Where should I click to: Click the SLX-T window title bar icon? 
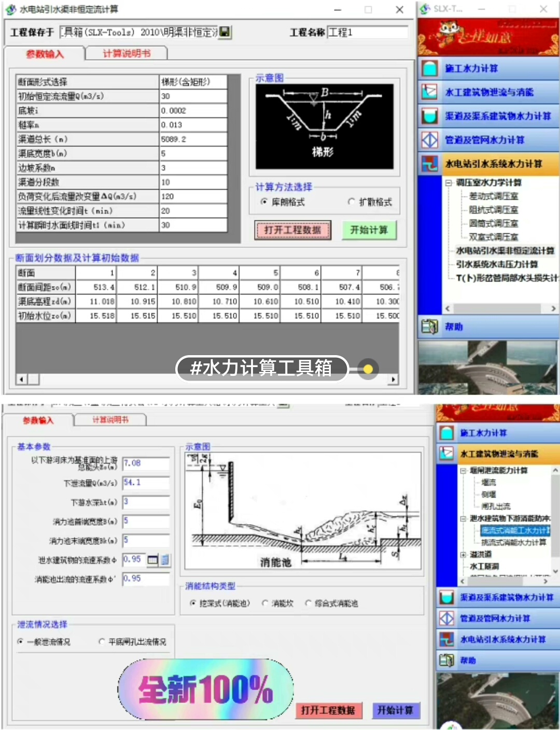[x=425, y=9]
